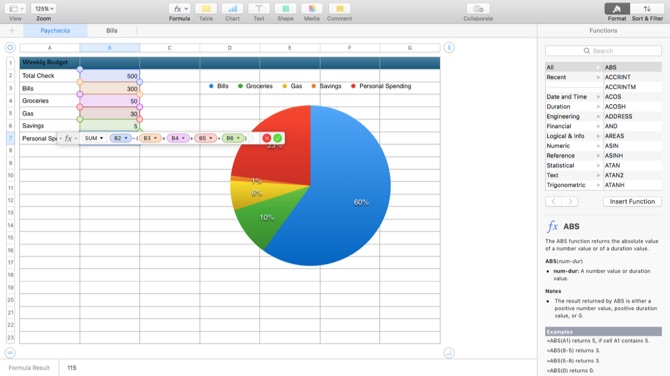This screenshot has width=670, height=376.
Task: Click the Table toolbar icon
Action: [206, 9]
